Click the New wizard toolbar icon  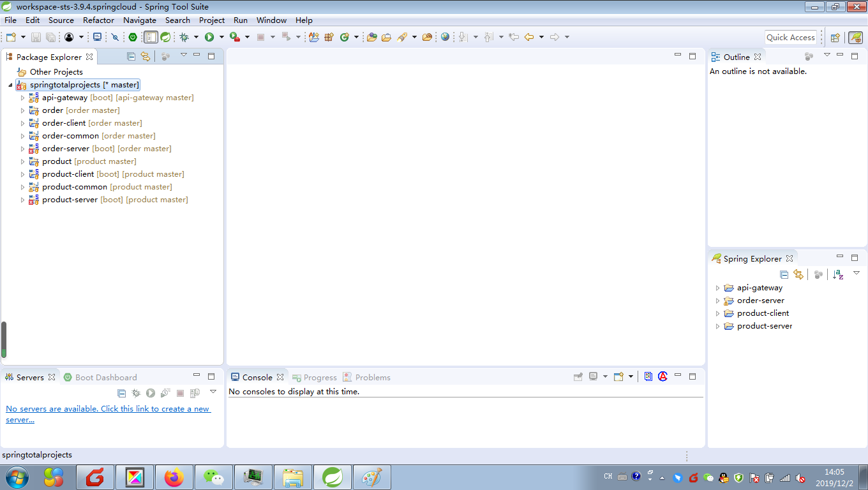point(11,37)
